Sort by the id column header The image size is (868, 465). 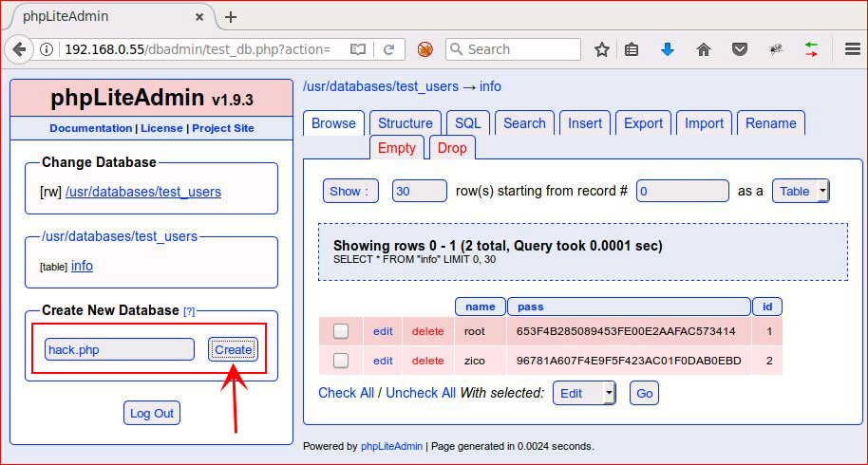coord(767,307)
